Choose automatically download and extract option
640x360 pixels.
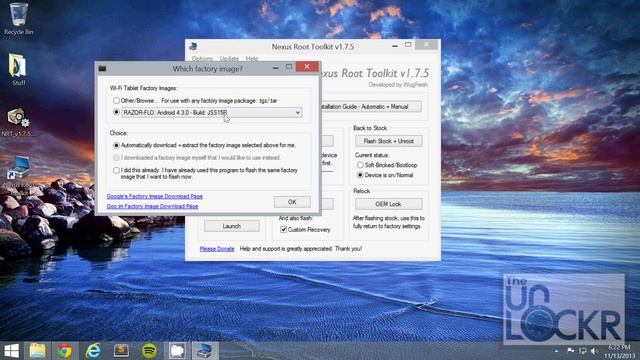[x=116, y=145]
